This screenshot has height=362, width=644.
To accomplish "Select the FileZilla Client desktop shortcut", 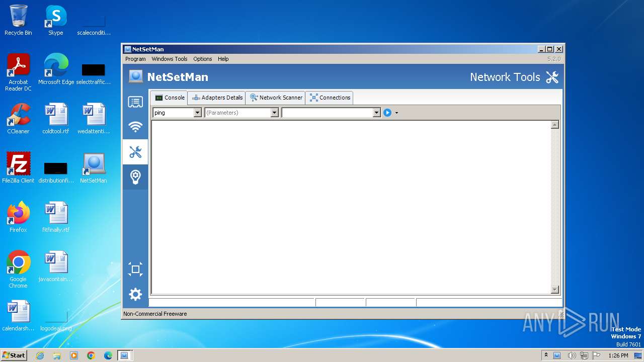I will click(x=18, y=168).
